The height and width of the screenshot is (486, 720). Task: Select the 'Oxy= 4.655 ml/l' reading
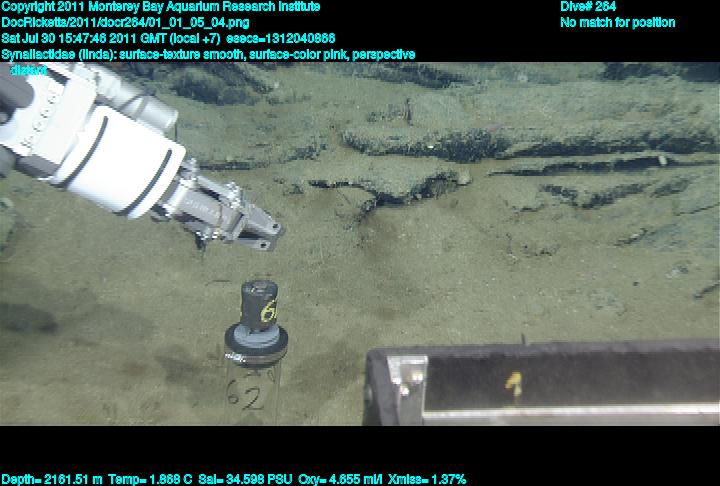[340, 480]
